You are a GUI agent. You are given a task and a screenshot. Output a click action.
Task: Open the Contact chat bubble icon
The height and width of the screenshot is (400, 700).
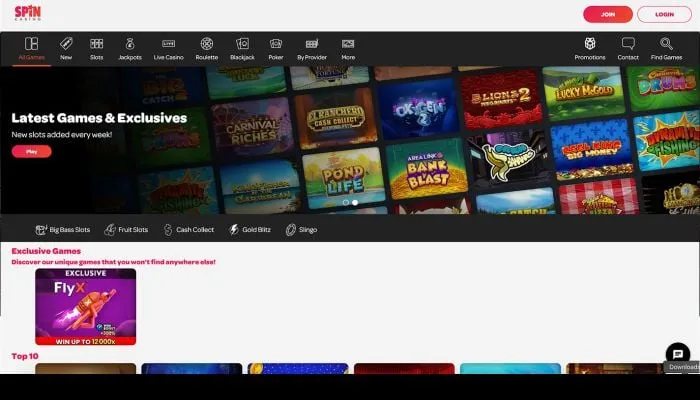(x=628, y=43)
